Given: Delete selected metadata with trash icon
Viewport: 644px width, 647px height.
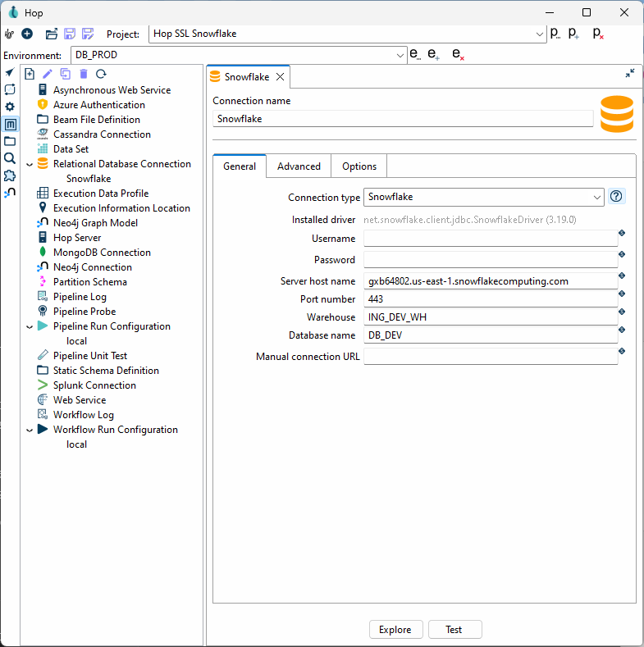Looking at the screenshot, I should pos(83,74).
